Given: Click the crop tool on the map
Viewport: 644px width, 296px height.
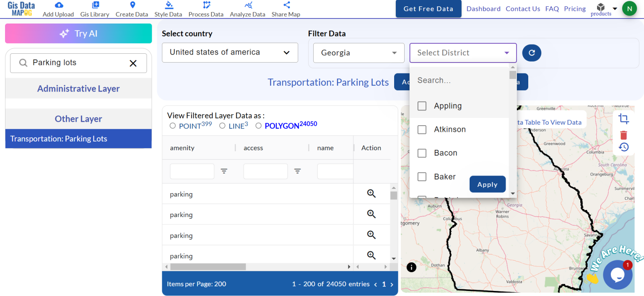Looking at the screenshot, I should click(x=623, y=119).
